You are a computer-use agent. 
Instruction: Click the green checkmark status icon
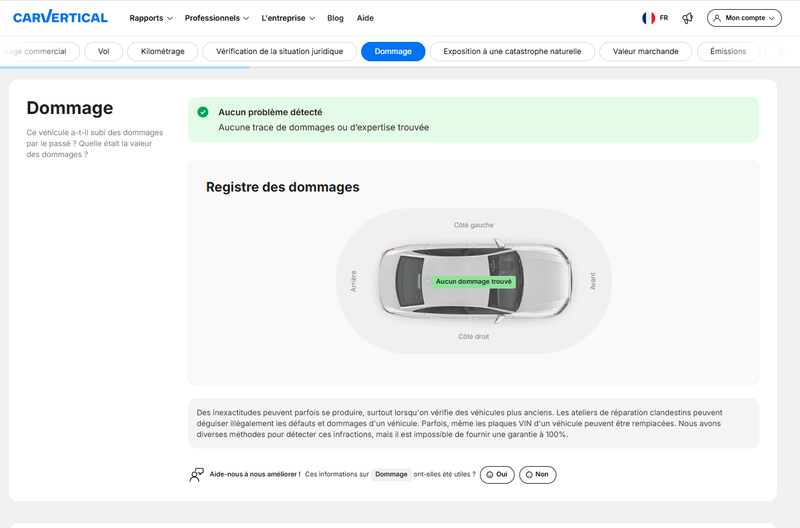tap(203, 112)
